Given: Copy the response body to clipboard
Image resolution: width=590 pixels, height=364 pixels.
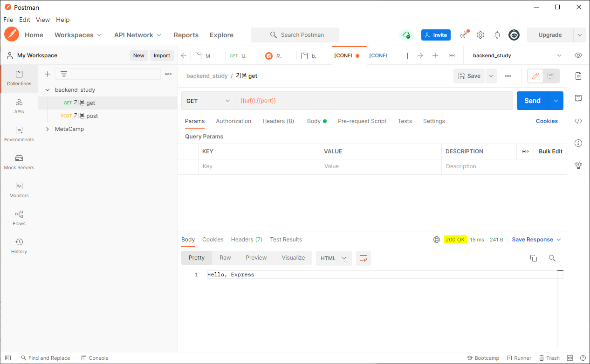Looking at the screenshot, I should (534, 258).
